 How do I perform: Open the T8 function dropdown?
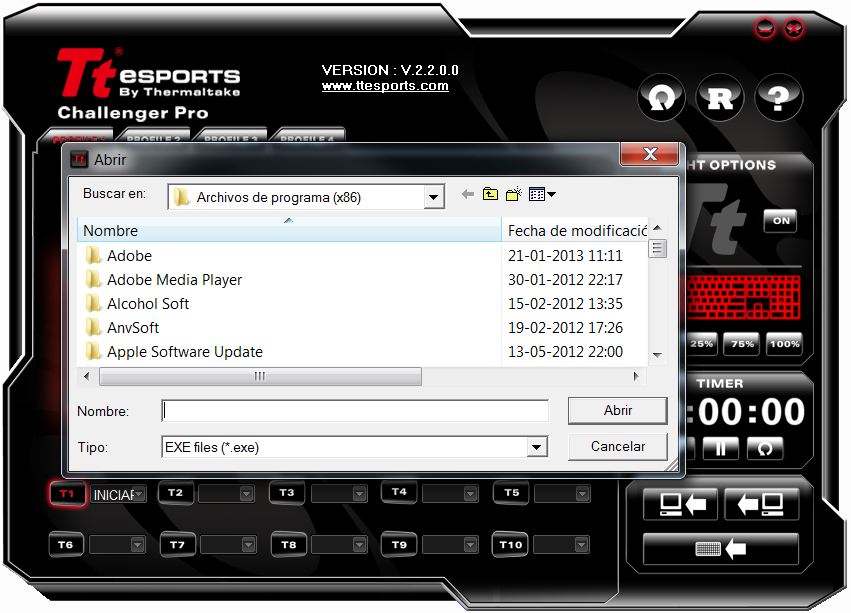pos(359,545)
